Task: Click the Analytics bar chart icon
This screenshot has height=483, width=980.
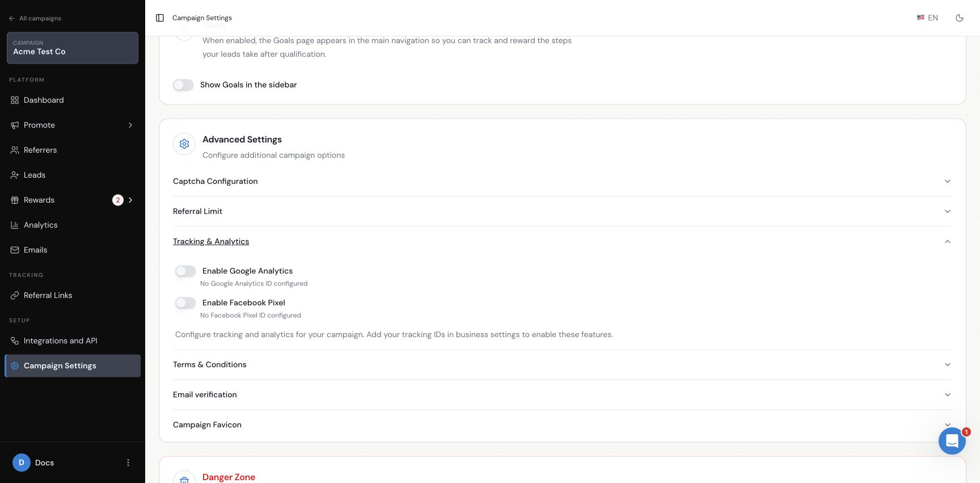Action: click(x=15, y=225)
